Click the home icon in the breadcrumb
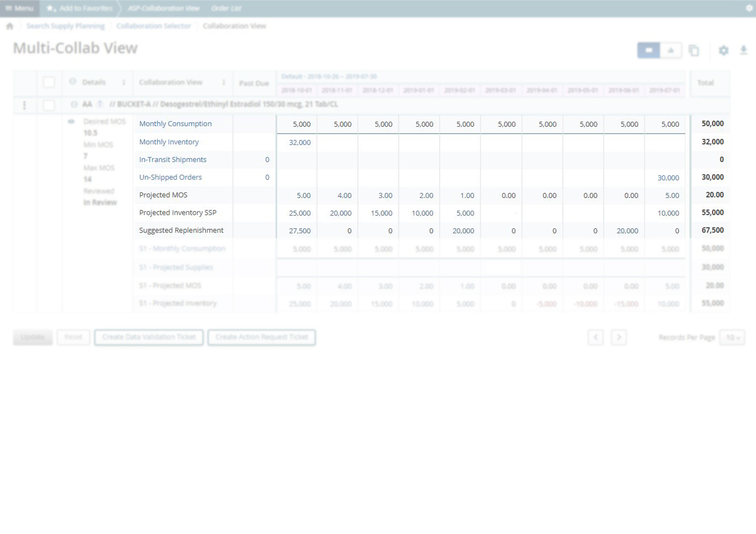This screenshot has width=756, height=534. tap(9, 26)
